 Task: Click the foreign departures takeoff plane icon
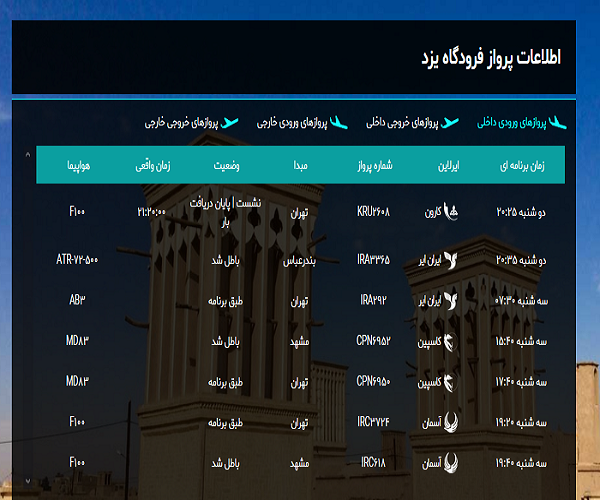pos(229,123)
